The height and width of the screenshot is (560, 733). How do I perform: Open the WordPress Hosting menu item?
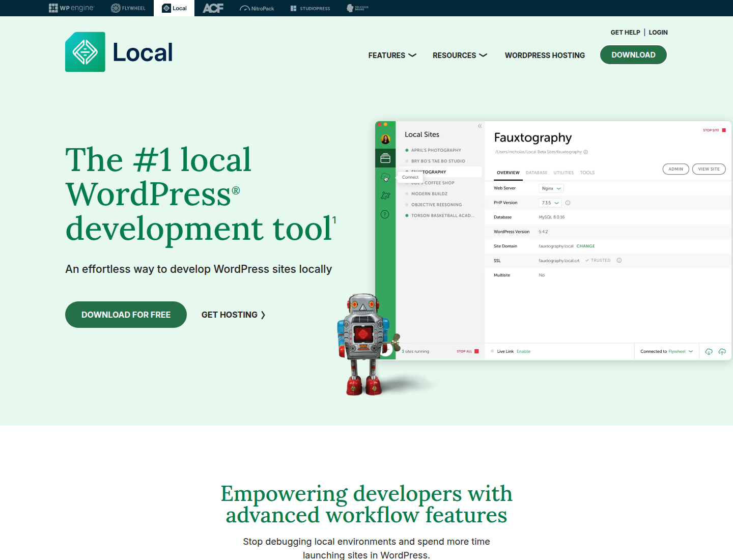coord(545,55)
